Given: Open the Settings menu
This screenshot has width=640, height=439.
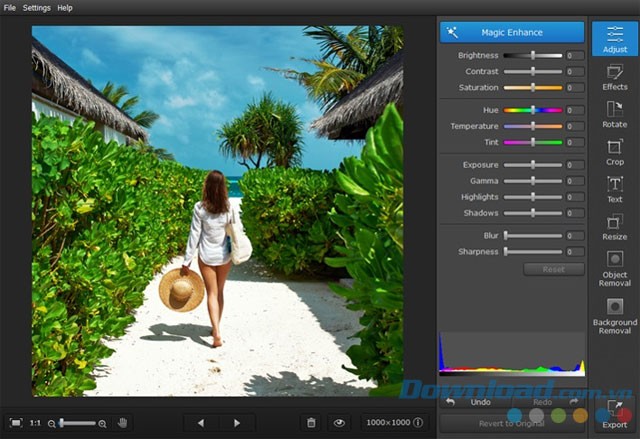Looking at the screenshot, I should pyautogui.click(x=37, y=7).
